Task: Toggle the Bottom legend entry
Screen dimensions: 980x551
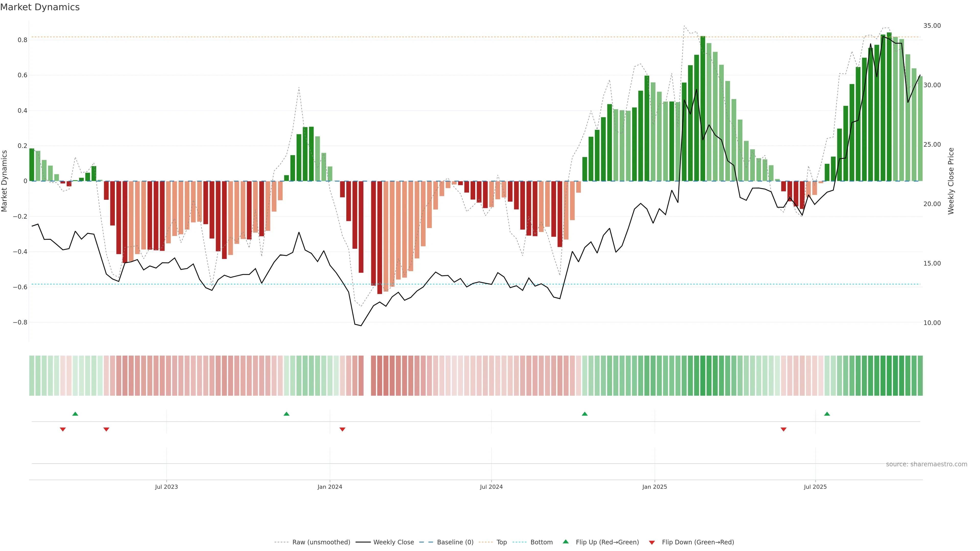Action: [x=541, y=542]
